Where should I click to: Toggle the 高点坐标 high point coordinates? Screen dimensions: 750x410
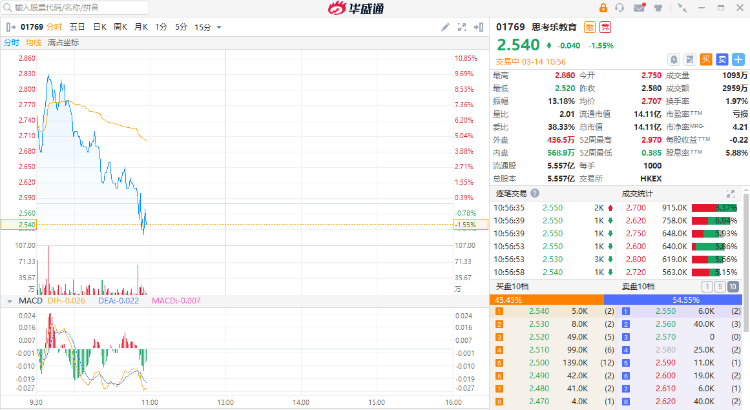pos(63,43)
